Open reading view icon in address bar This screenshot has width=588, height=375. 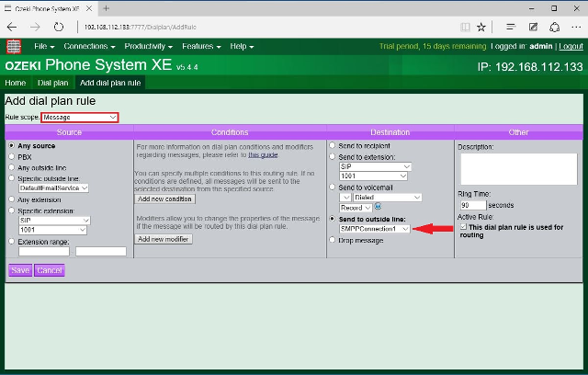[x=465, y=27]
